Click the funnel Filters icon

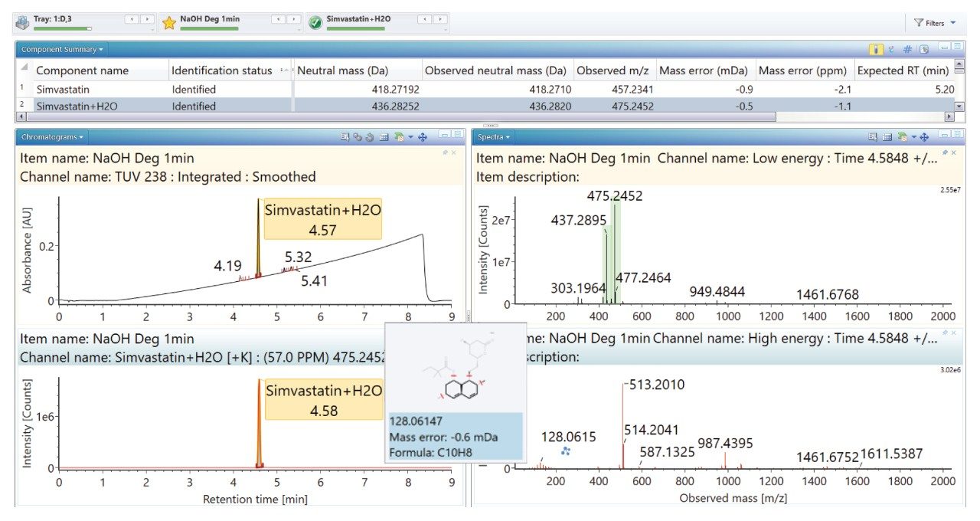(x=918, y=23)
